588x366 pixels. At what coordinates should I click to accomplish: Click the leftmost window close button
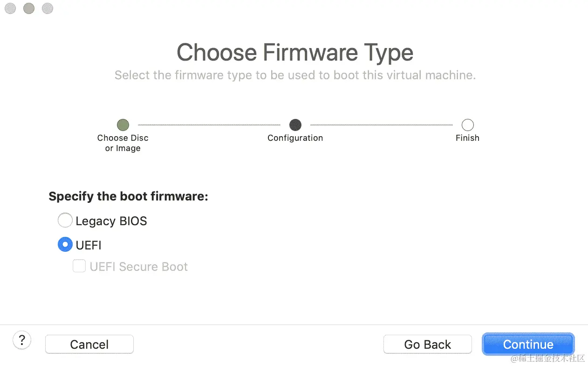tap(10, 8)
